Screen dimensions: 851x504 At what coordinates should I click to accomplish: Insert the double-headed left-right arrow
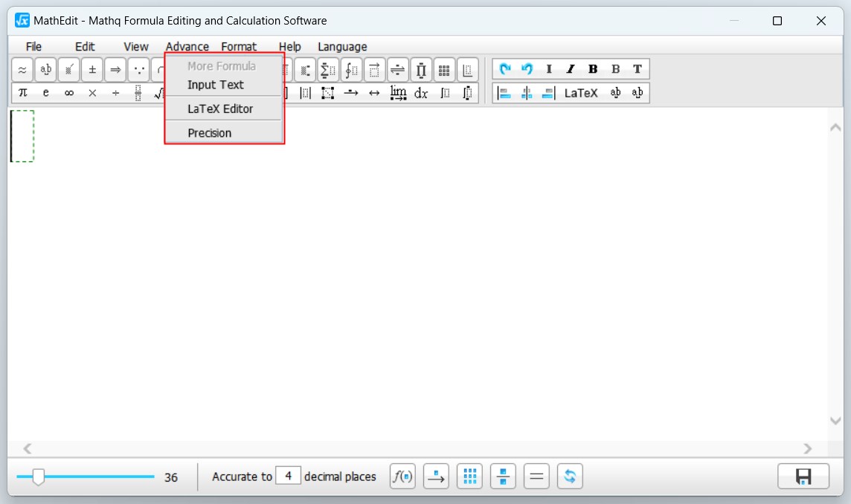click(374, 93)
